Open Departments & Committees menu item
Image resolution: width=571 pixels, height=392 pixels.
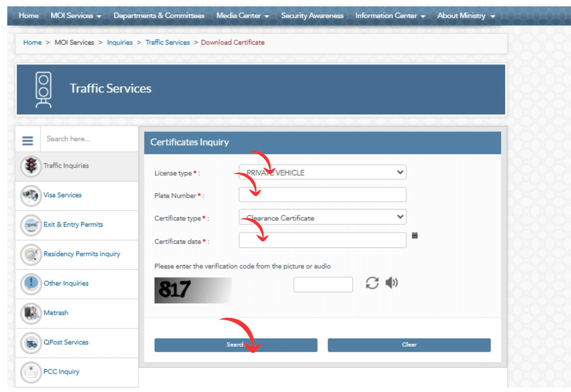[159, 16]
